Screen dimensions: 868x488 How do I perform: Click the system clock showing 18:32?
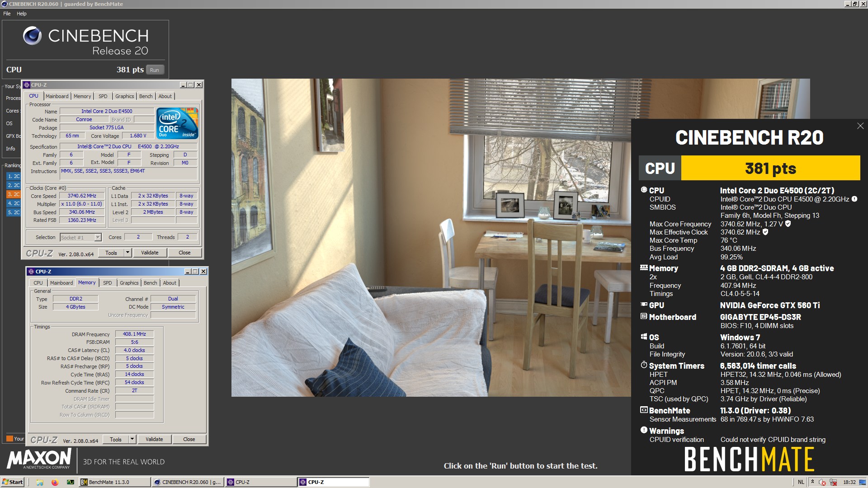coord(849,482)
